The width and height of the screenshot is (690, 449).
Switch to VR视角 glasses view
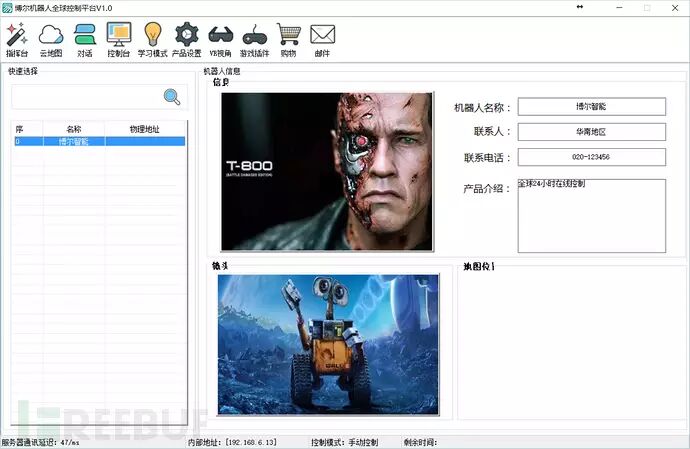(220, 40)
